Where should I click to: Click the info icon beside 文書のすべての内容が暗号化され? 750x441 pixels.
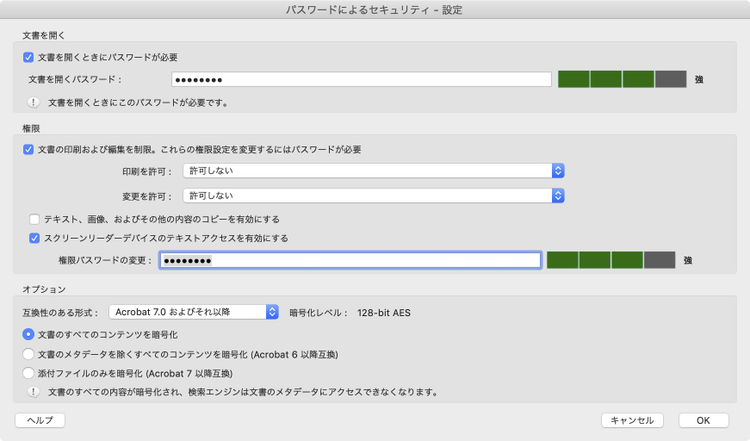tap(33, 392)
